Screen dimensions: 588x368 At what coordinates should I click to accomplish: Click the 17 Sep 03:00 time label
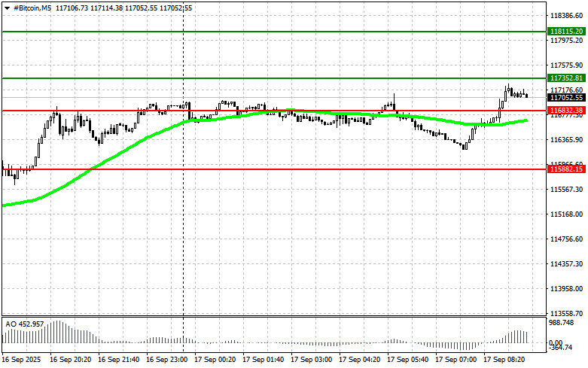tap(312, 360)
